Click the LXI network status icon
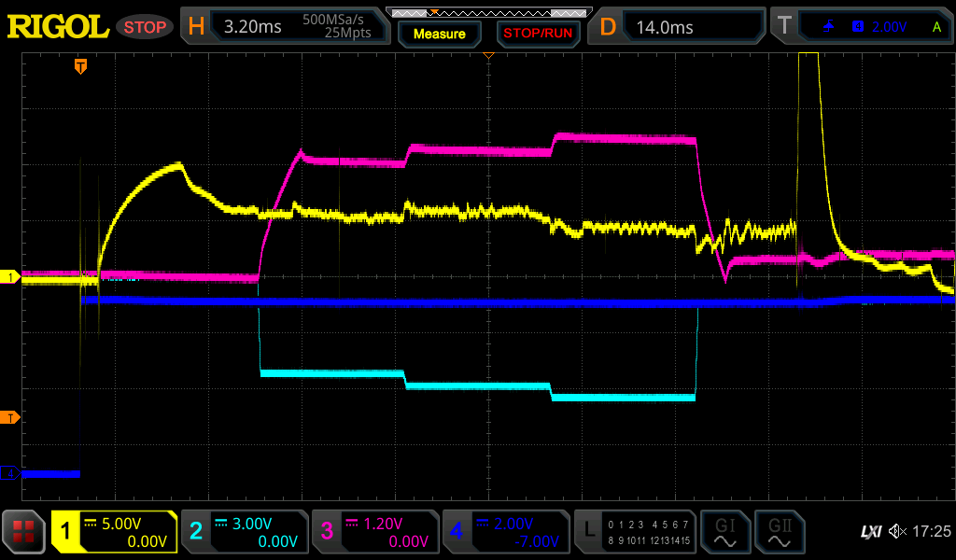Viewport: 956px width, 560px height. pyautogui.click(x=870, y=532)
